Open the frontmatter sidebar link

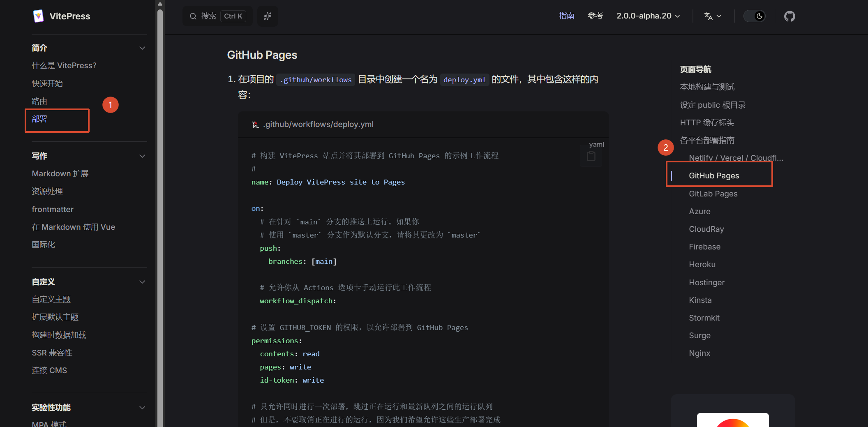53,209
